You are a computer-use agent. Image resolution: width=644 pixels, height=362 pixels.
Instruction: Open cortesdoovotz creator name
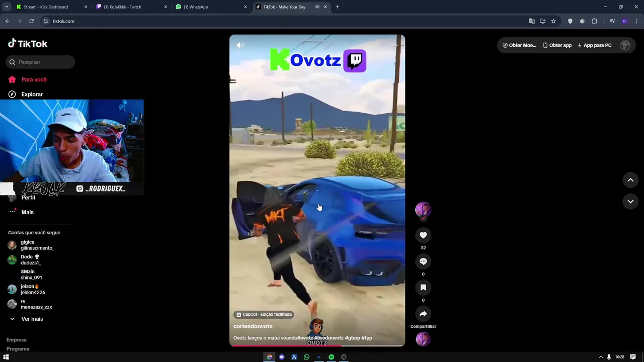253,326
